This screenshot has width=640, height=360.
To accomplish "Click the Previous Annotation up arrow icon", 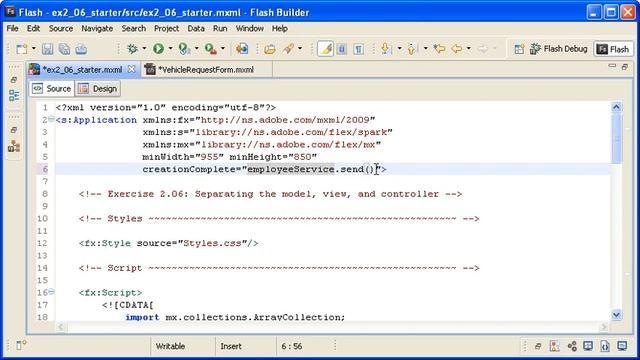I will coord(412,49).
